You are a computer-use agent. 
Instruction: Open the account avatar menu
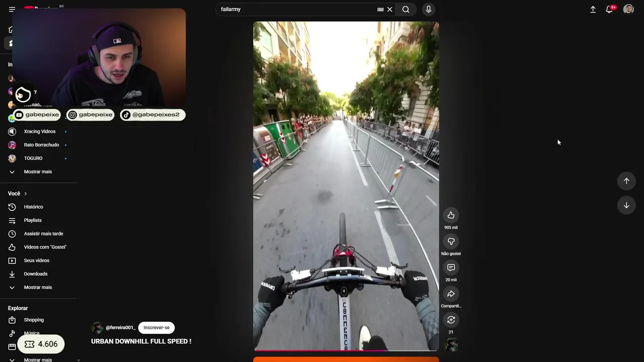click(x=628, y=9)
